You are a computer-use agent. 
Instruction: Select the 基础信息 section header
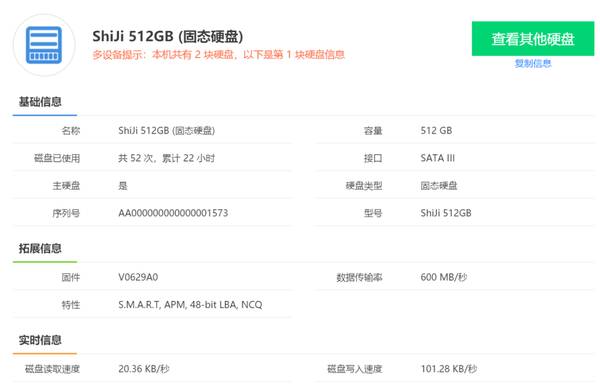coord(40,102)
